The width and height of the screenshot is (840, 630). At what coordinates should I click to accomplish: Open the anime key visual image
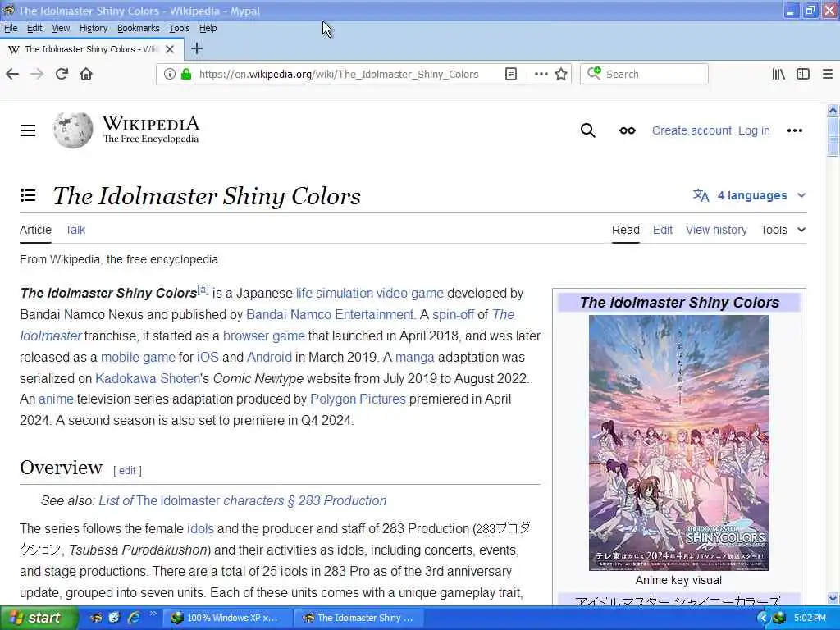pos(678,442)
